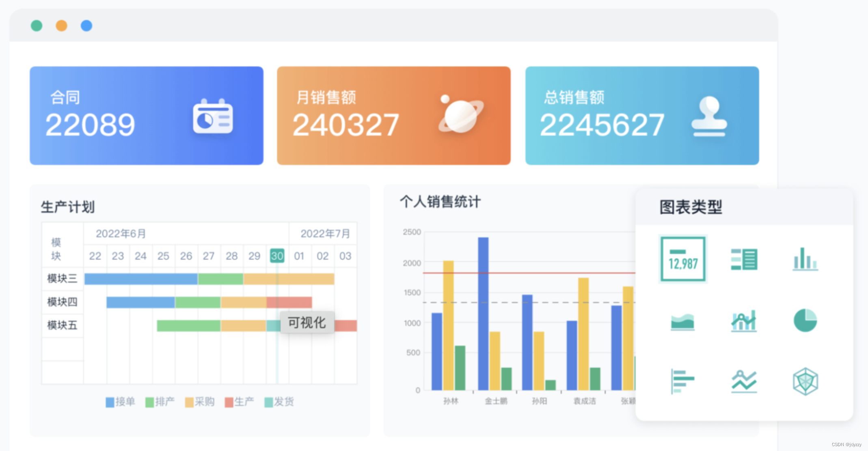Select the horizontal bar chart icon
Screen dimensions: 868x451
(682, 381)
